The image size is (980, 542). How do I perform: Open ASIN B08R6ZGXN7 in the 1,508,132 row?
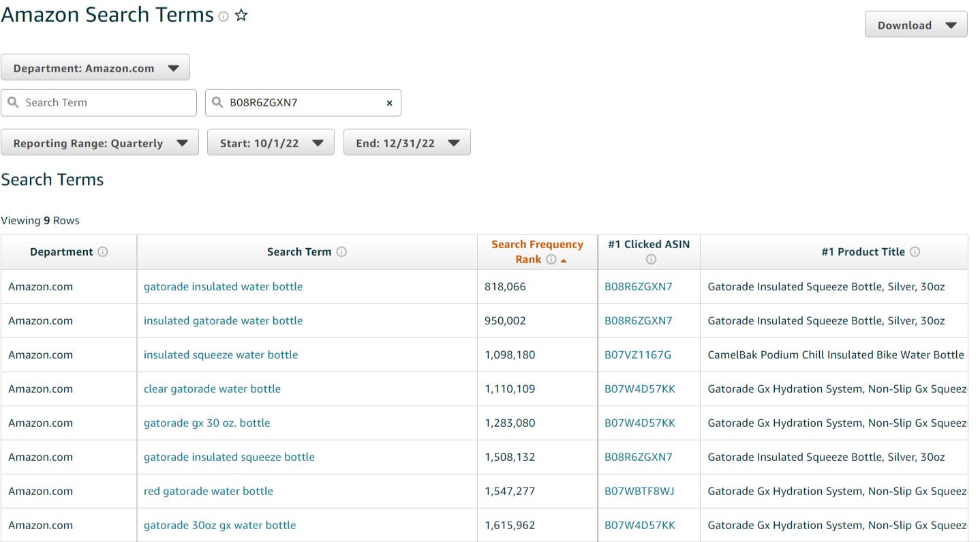click(x=639, y=457)
